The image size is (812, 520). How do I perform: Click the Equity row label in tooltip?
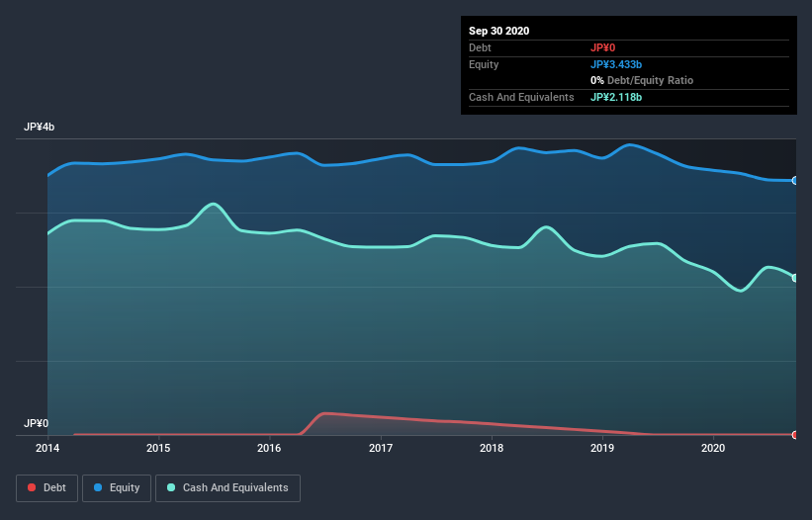tap(484, 64)
